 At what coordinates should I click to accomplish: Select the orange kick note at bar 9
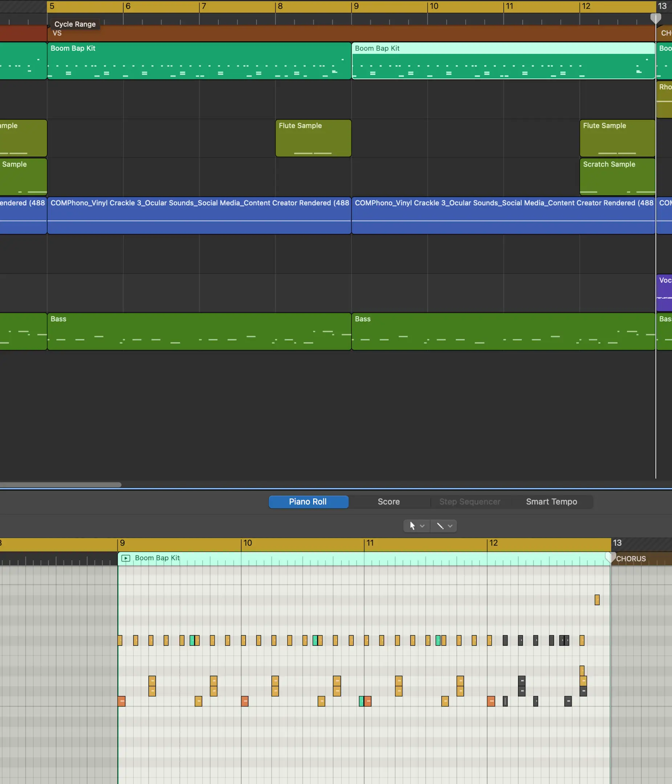(122, 701)
